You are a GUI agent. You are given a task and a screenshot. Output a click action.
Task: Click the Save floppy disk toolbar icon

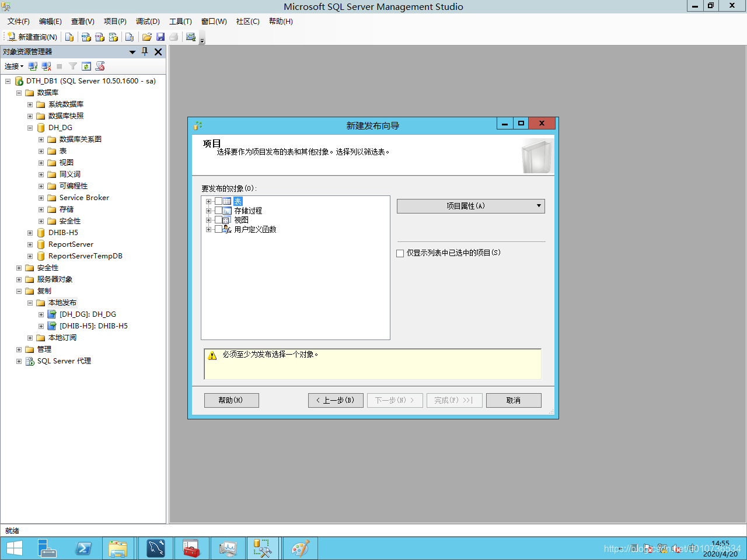pos(160,37)
